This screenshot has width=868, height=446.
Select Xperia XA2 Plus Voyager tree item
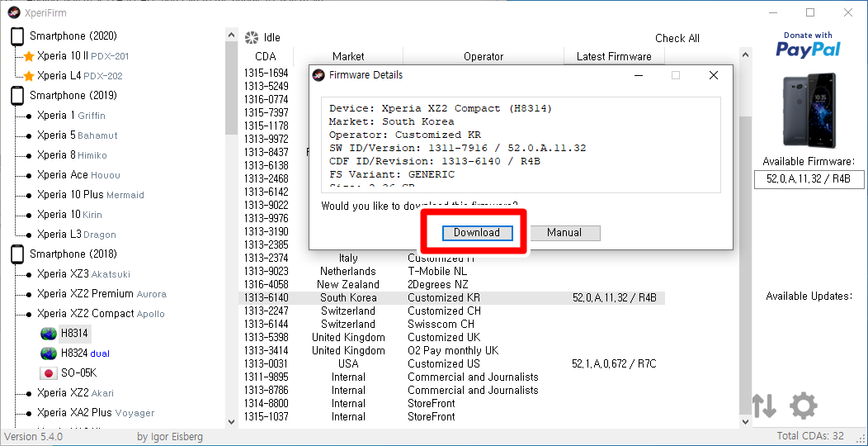pyautogui.click(x=96, y=413)
